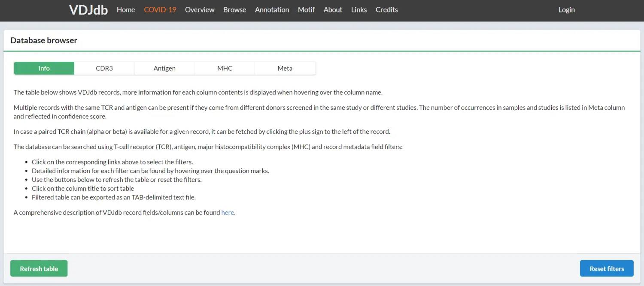Viewport: 644px width, 286px height.
Task: Follow the 'here' link for field descriptions
Action: pos(228,212)
